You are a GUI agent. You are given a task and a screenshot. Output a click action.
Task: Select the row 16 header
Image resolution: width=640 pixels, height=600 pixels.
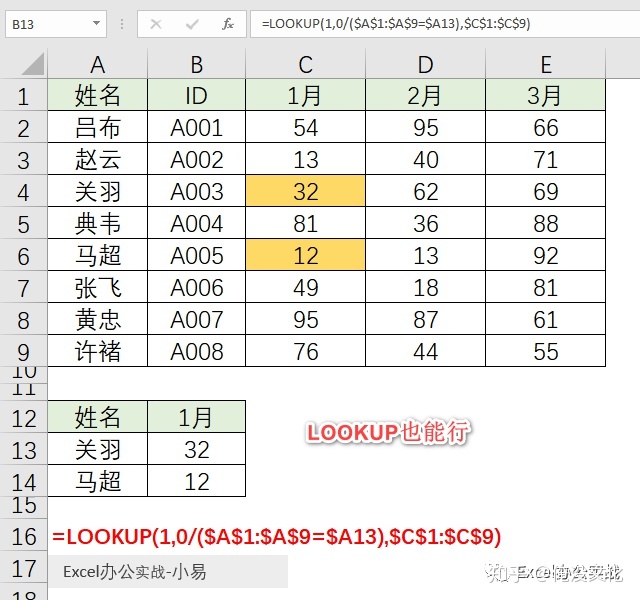(x=24, y=536)
